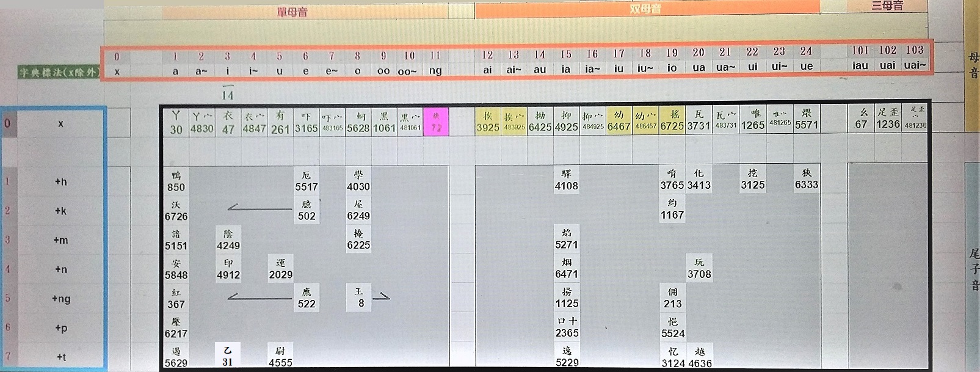
Task: Select the yellow cell with value 3925
Action: pyautogui.click(x=488, y=122)
